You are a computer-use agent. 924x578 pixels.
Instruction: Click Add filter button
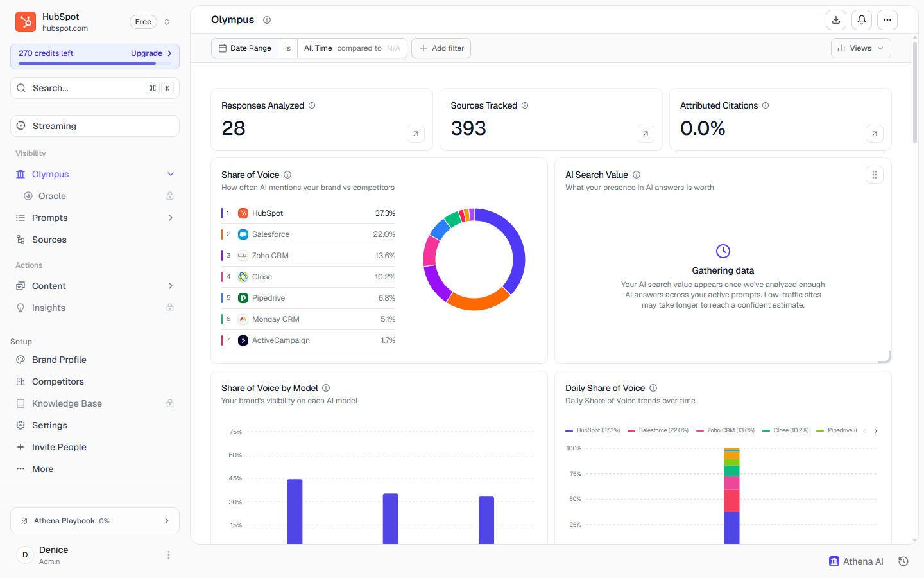(x=441, y=48)
